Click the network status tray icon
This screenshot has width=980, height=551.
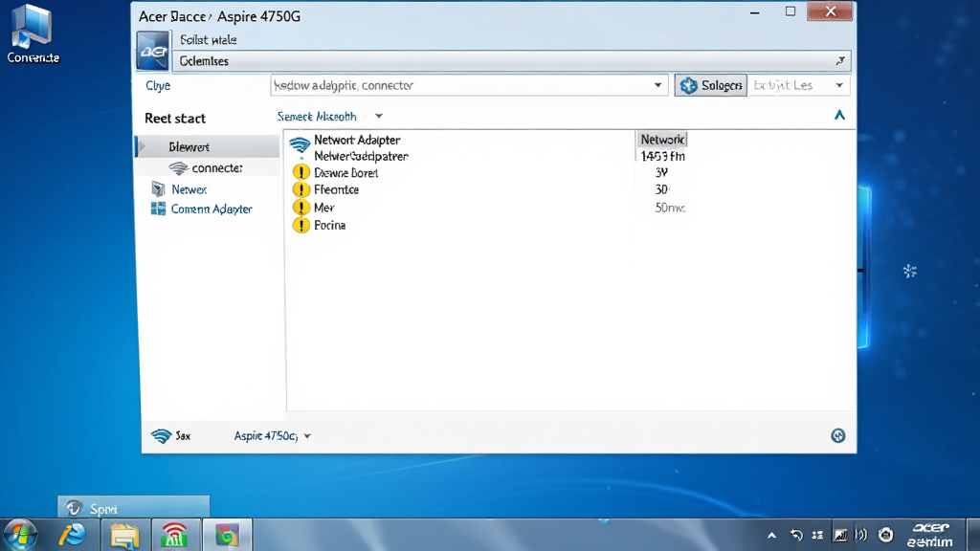click(840, 536)
